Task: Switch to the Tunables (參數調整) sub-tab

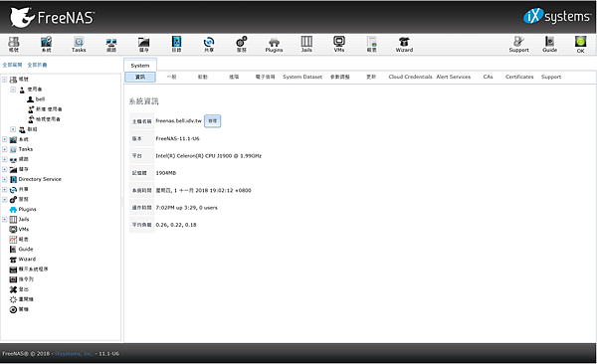Action: (x=339, y=77)
